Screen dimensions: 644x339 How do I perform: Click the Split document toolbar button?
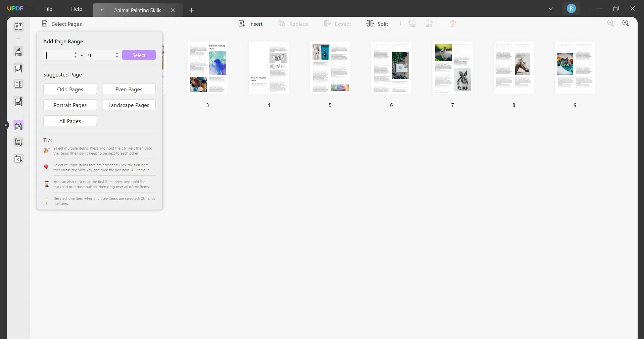377,24
